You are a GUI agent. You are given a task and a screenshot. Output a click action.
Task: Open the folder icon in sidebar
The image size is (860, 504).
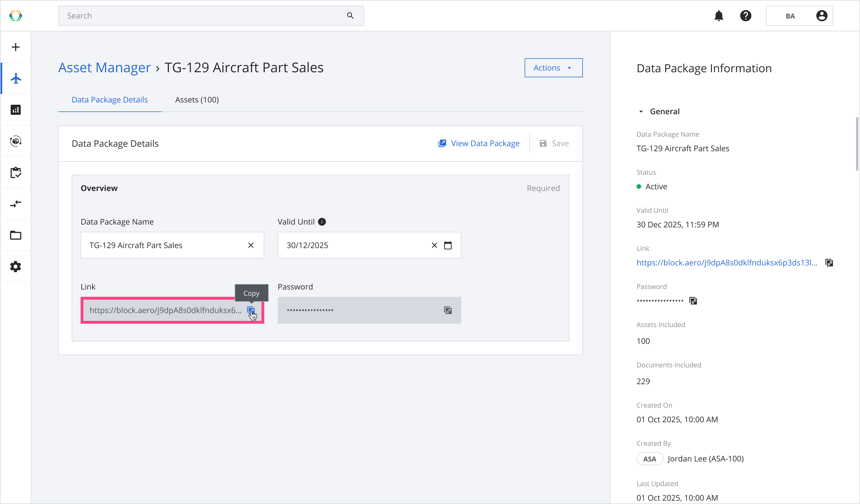tap(16, 235)
